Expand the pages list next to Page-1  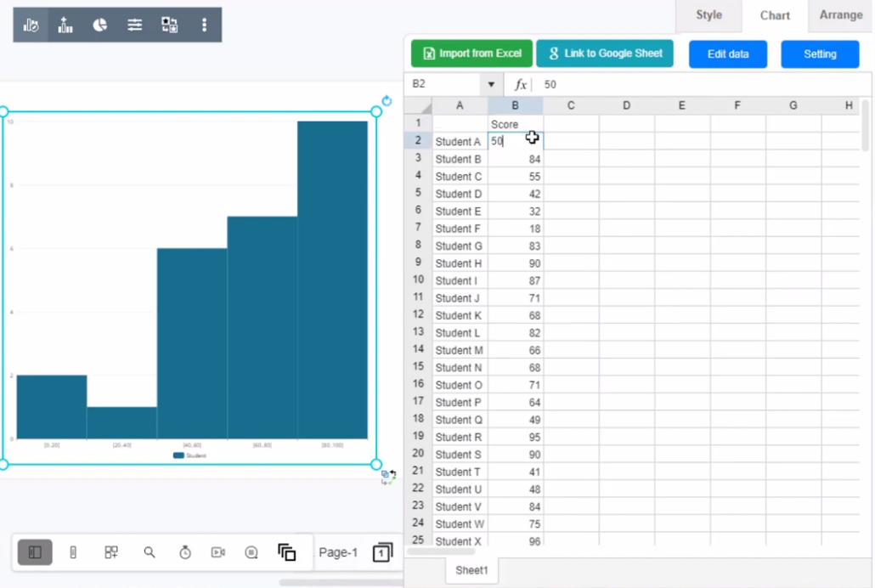coord(381,552)
